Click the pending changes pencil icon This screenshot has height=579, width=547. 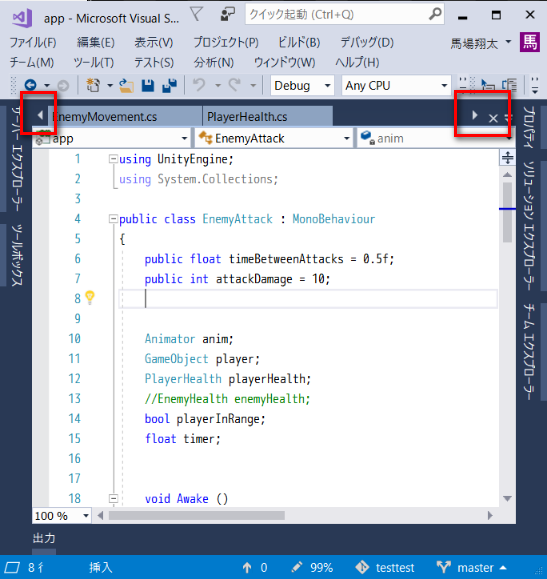(x=297, y=567)
